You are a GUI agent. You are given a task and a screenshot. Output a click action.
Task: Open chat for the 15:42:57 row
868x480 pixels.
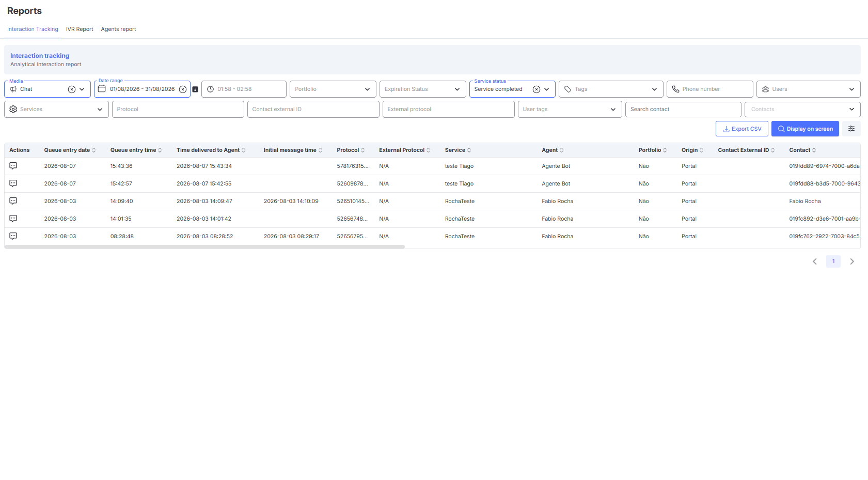[x=13, y=183]
